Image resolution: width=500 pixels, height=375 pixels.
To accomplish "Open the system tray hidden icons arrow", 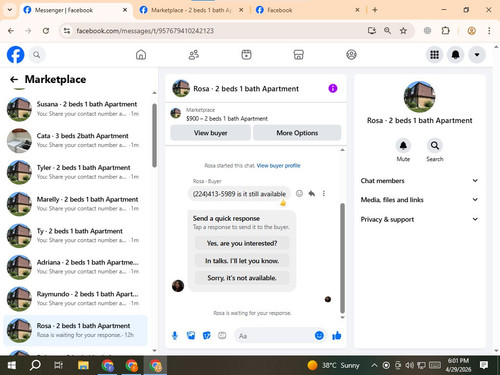I will point(374,366).
